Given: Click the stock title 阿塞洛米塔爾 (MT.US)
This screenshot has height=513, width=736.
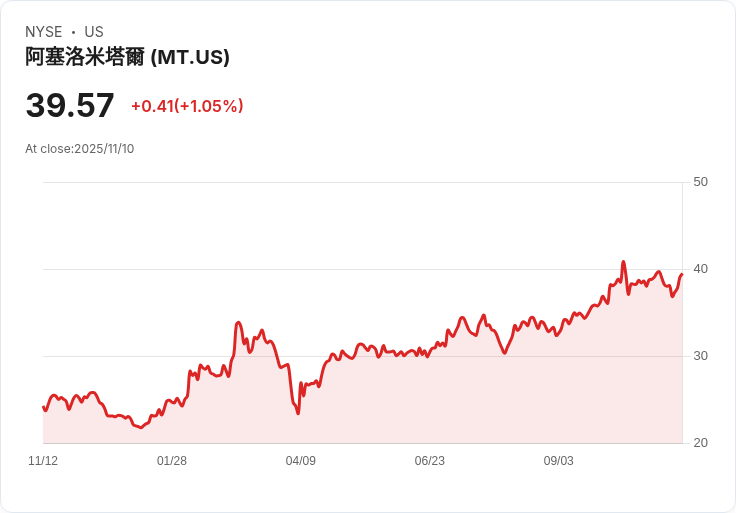Looking at the screenshot, I should [x=127, y=57].
